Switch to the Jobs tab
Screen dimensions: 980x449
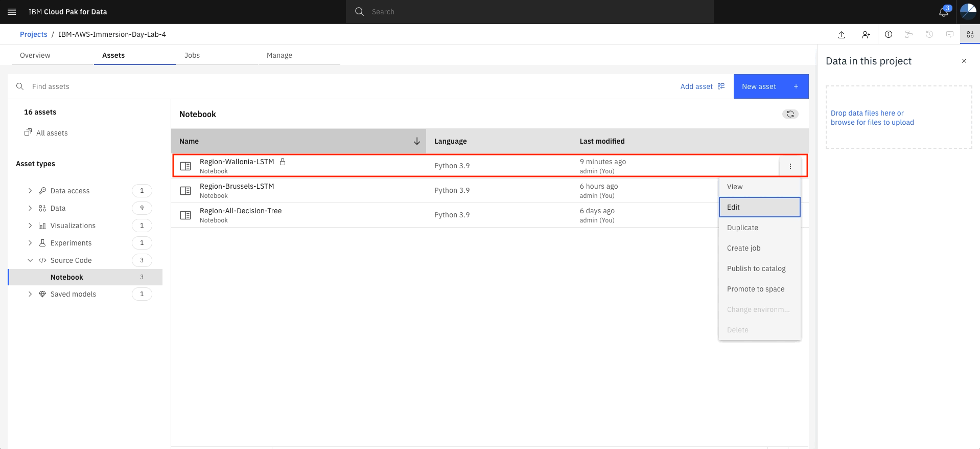(192, 55)
